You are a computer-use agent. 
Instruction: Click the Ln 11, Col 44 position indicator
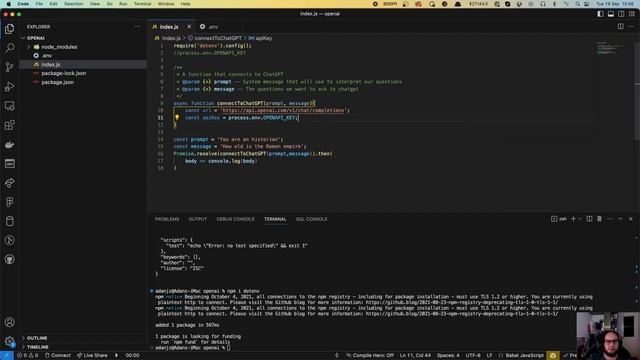pos(415,356)
